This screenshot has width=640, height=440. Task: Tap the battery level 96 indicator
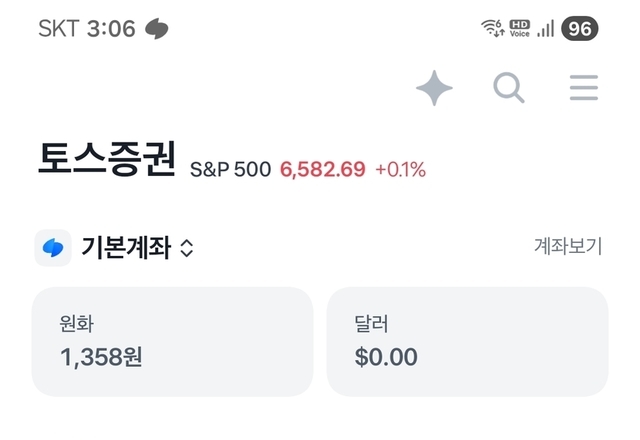580,29
